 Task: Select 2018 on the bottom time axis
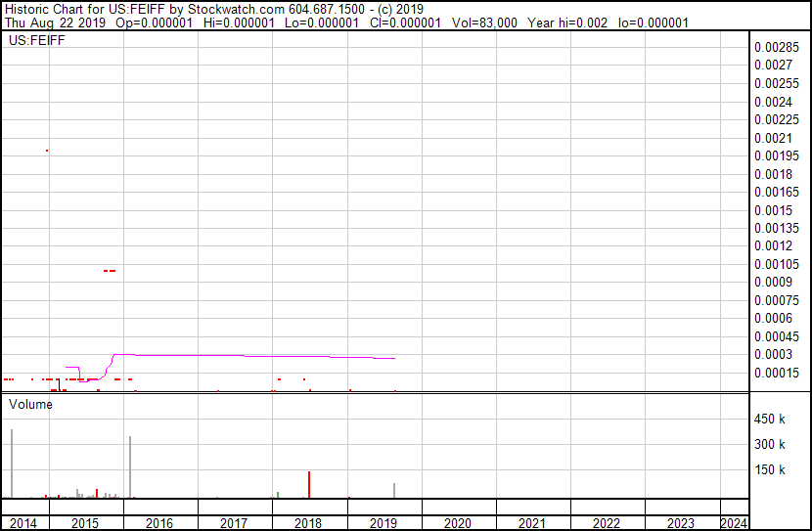coord(308,523)
